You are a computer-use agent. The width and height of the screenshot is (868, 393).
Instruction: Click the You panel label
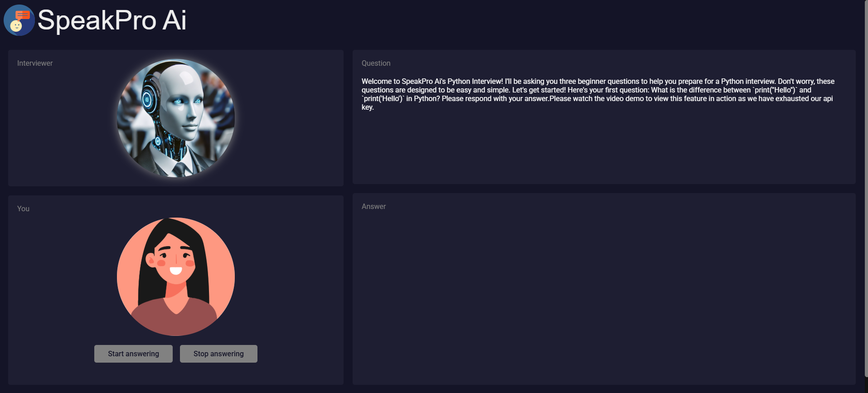23,209
